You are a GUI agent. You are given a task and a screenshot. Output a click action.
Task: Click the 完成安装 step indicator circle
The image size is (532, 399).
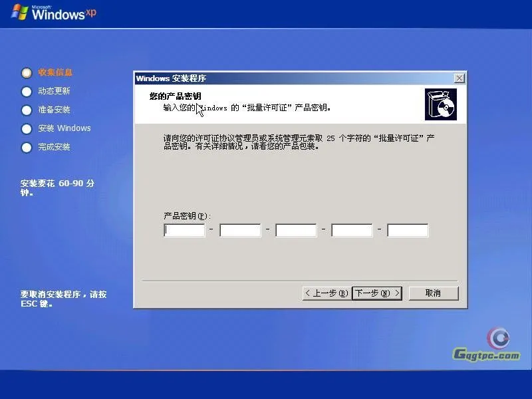click(27, 147)
